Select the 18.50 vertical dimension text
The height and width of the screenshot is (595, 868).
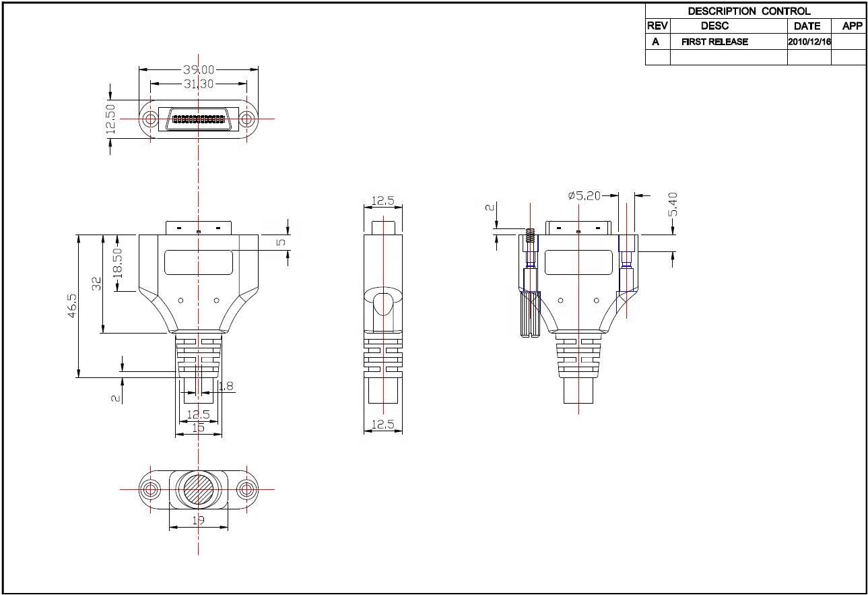point(118,263)
